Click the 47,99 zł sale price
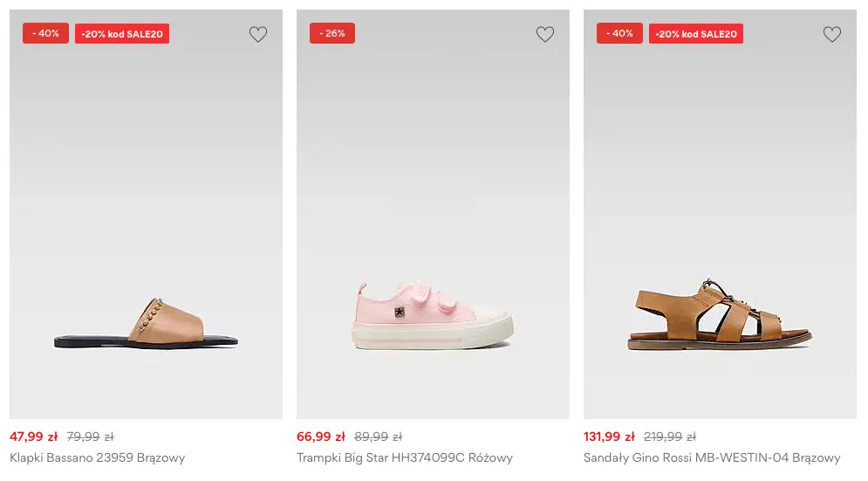 33,436
